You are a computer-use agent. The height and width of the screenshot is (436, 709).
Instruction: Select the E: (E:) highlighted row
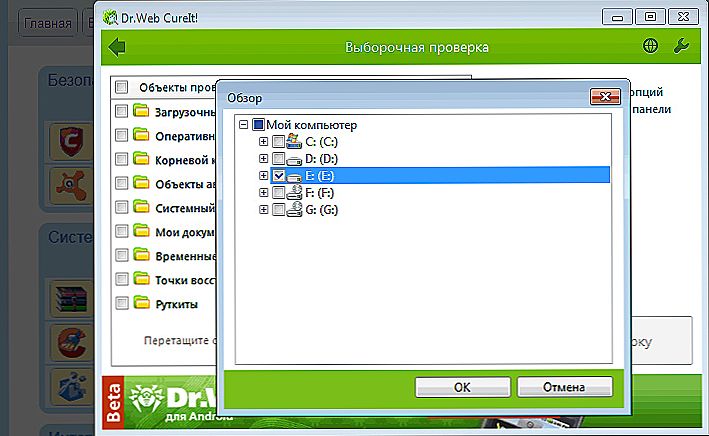440,175
